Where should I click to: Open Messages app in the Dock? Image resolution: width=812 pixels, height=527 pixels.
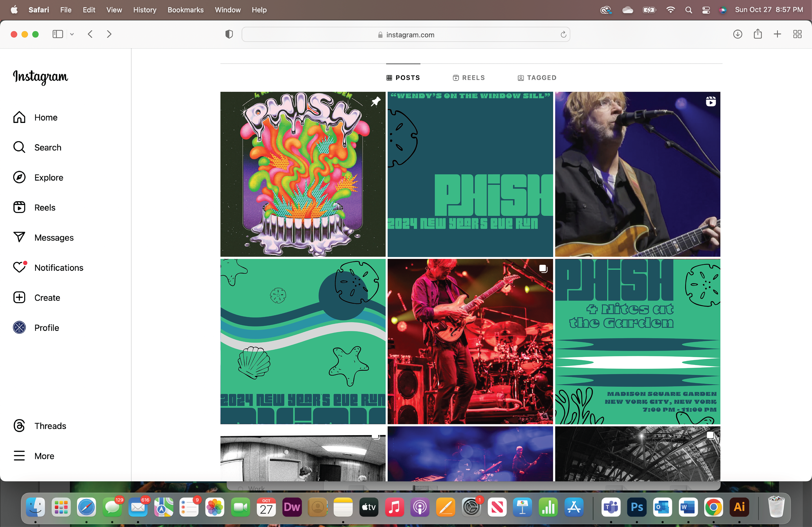point(112,507)
